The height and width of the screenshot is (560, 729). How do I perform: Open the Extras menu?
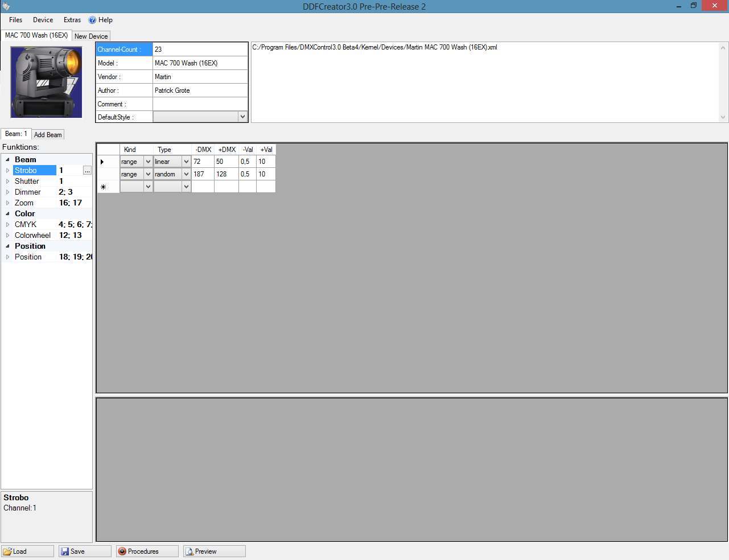[72, 20]
